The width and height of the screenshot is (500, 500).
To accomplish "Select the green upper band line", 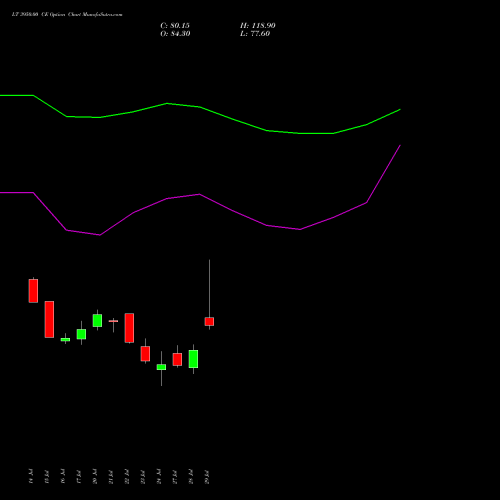I will [200, 107].
